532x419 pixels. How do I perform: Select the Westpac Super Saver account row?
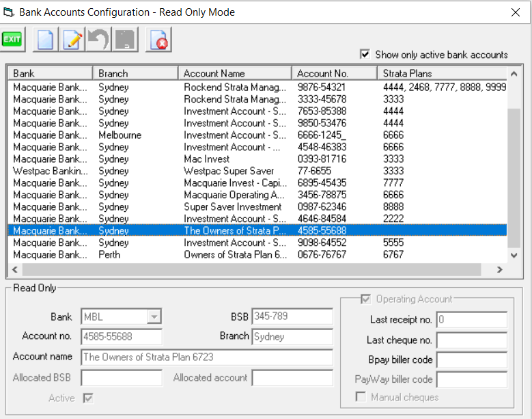click(229, 171)
